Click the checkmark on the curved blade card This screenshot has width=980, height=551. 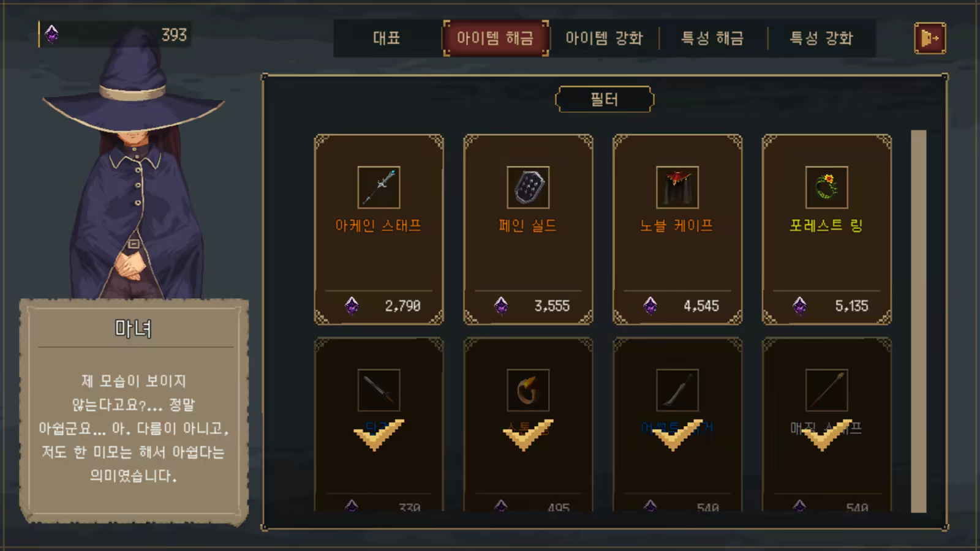(677, 435)
